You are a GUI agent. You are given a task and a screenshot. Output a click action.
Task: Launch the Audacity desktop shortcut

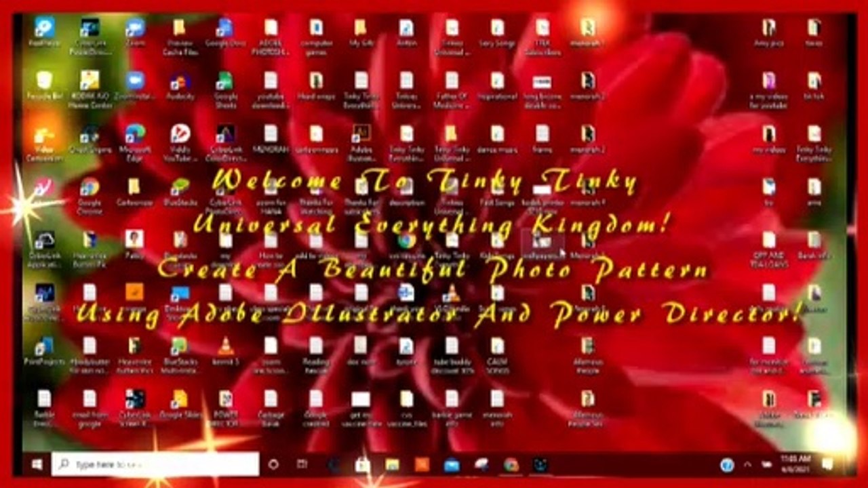point(180,86)
